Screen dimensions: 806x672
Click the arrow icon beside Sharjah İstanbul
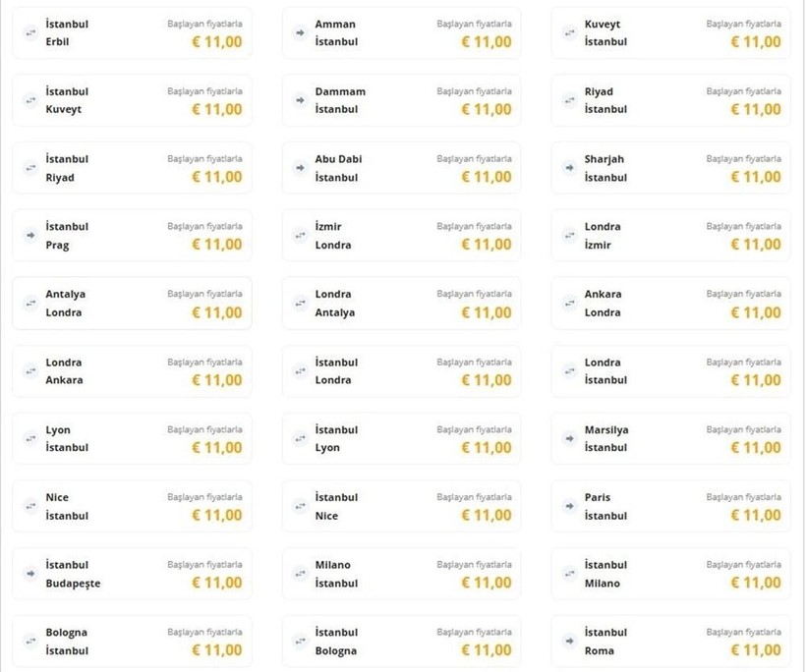(569, 168)
